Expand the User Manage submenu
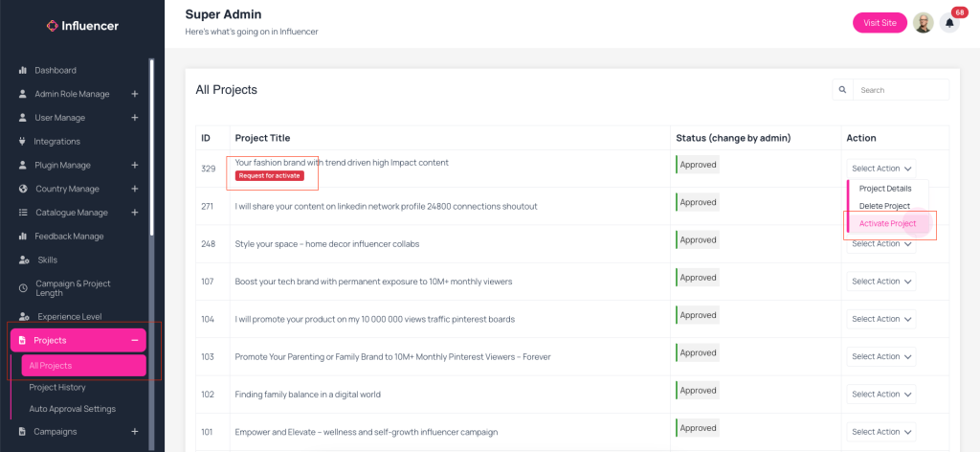The width and height of the screenshot is (980, 452). point(134,118)
